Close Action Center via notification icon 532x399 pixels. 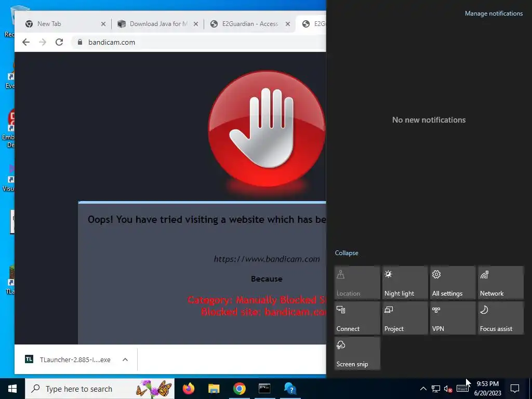[515, 389]
